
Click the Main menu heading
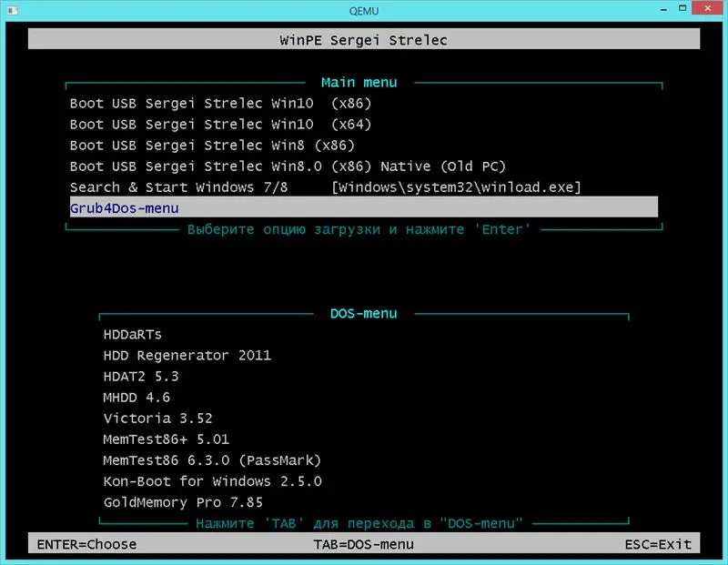(359, 83)
